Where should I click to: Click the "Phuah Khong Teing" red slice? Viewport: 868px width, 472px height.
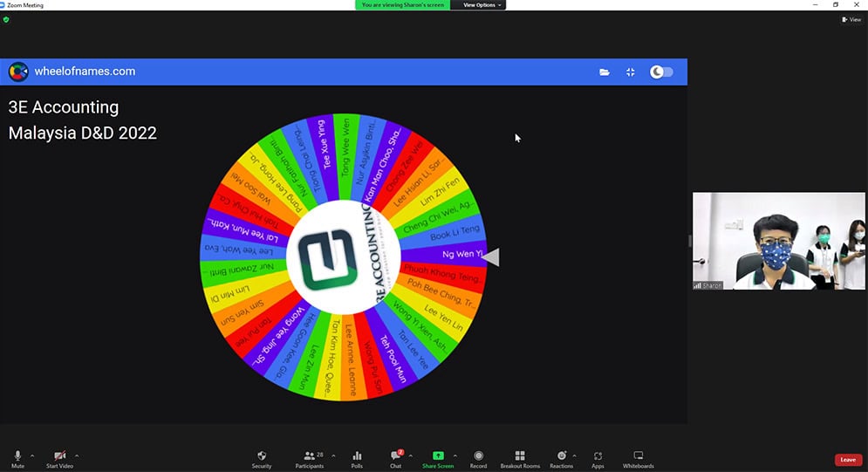pyautogui.click(x=441, y=273)
